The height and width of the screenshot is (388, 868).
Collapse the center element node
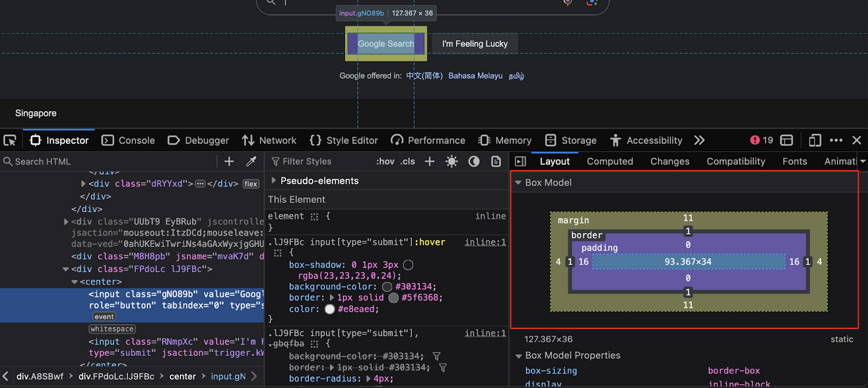coord(75,282)
